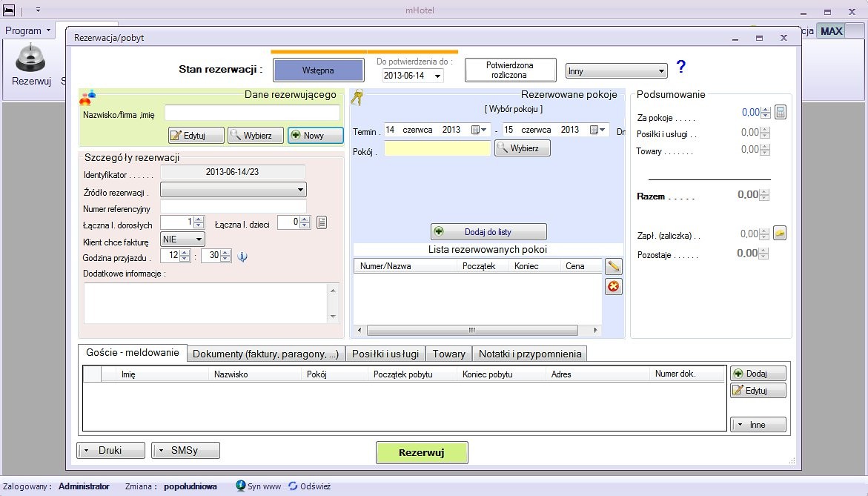
Task: Click the Identyfikator field 2013-06-14/23
Action: click(233, 172)
